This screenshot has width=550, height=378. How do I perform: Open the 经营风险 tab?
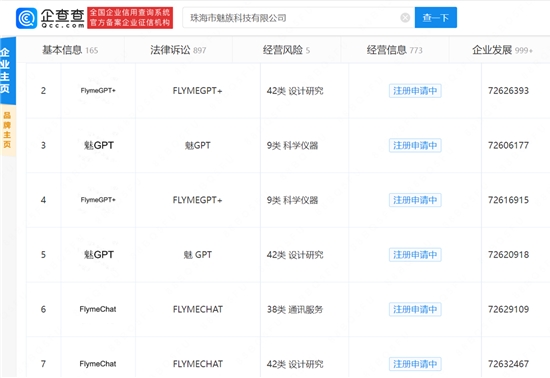pos(286,50)
